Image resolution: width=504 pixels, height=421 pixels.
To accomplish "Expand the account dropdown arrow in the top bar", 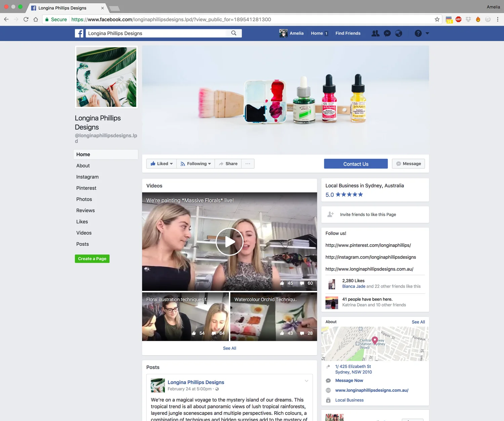I will click(x=427, y=33).
